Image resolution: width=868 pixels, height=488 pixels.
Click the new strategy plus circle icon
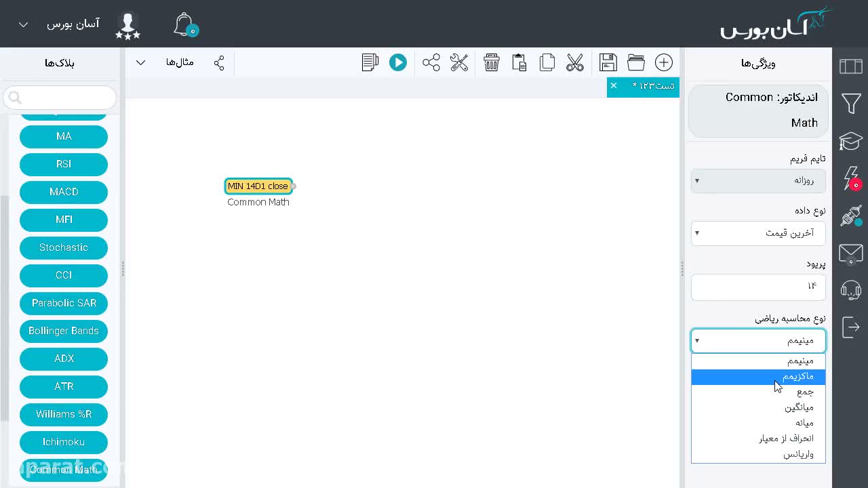[x=664, y=63]
